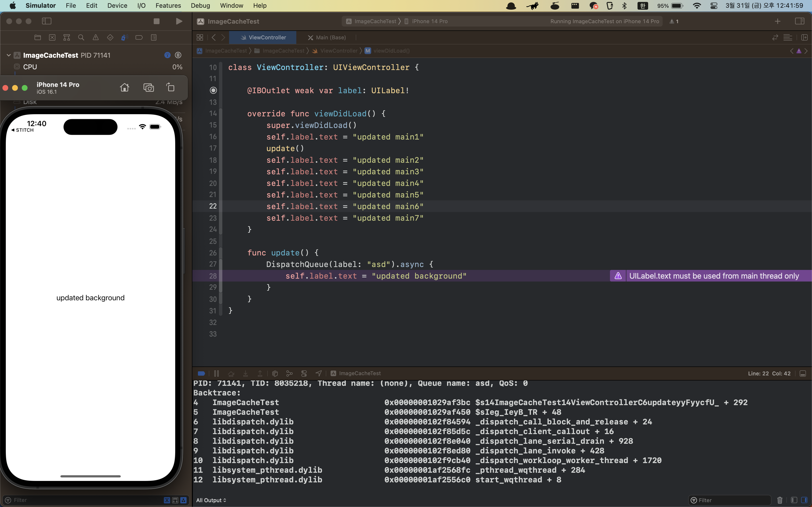Toggle the IBOutlet connection circle in gutter
Viewport: 812px width, 507px height.
click(213, 91)
